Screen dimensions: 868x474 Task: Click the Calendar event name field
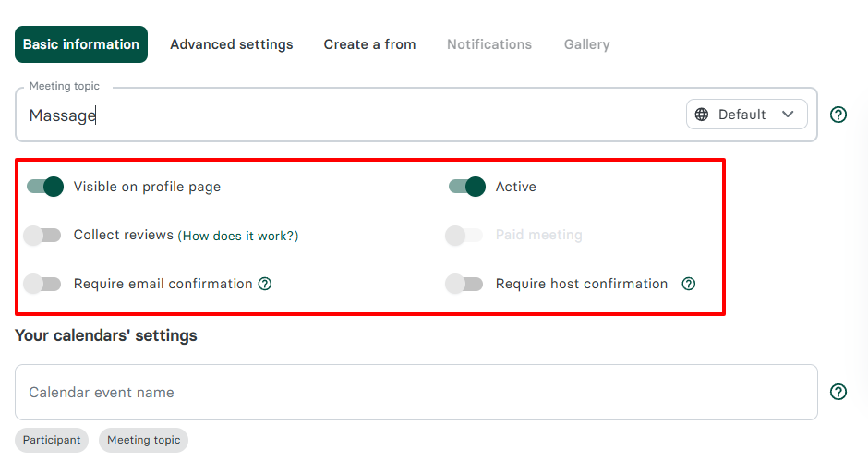click(416, 392)
